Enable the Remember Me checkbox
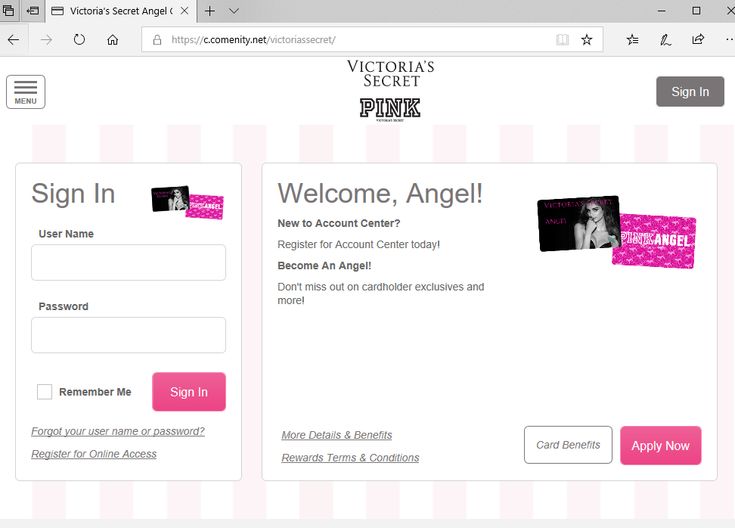735x528 pixels. point(45,392)
